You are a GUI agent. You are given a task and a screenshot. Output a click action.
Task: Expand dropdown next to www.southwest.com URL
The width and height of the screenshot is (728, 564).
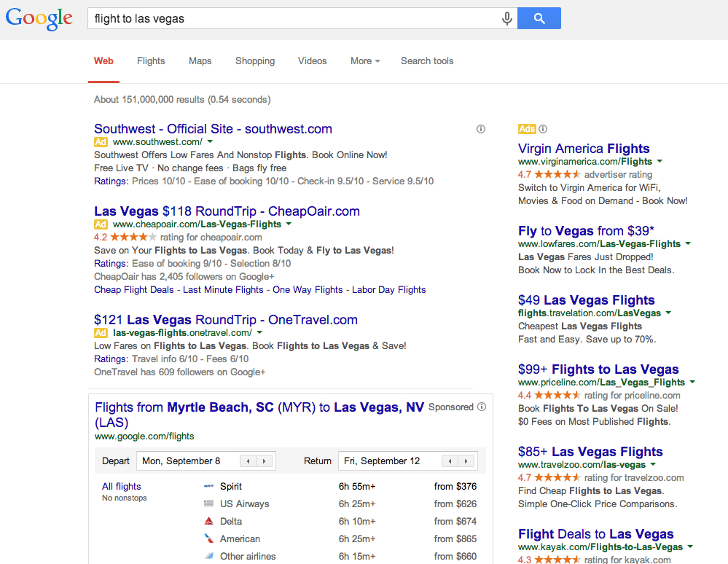click(210, 141)
